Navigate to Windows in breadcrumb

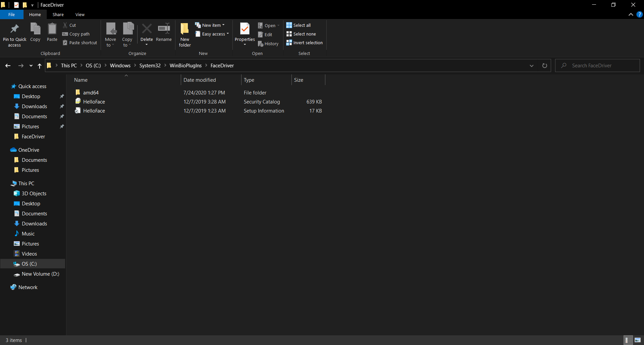coord(120,65)
